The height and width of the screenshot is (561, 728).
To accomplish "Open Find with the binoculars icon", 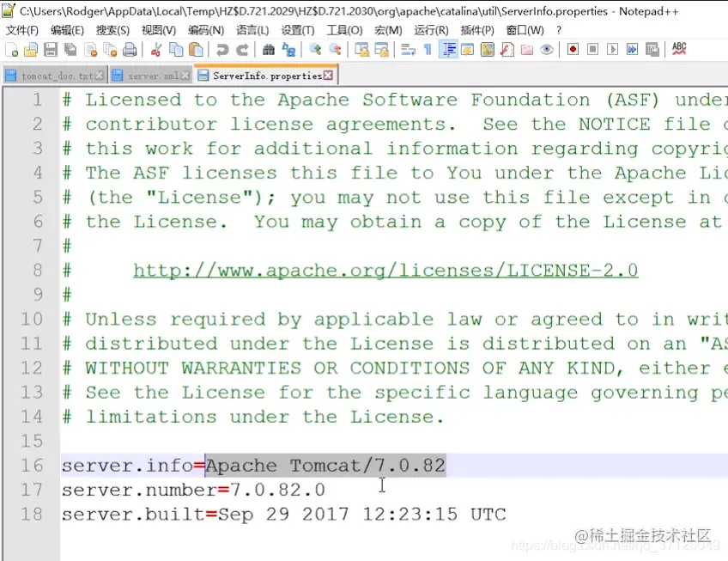I will click(x=269, y=50).
